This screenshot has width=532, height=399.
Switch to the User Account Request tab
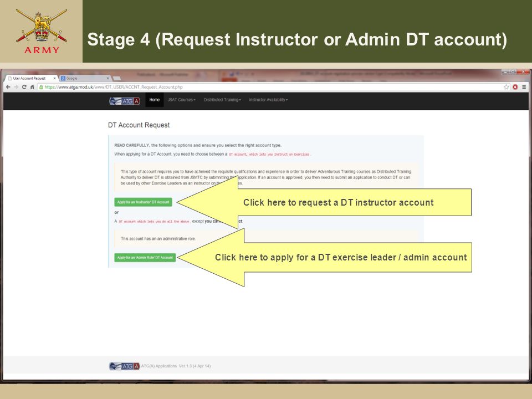(30, 78)
